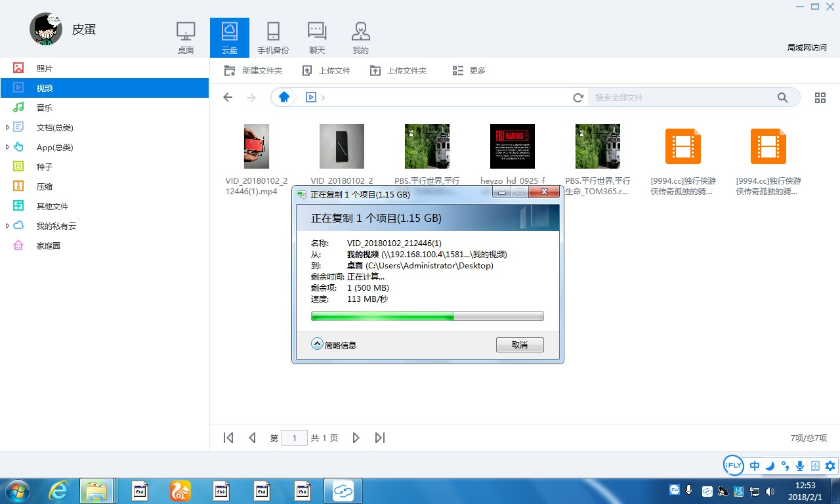Viewport: 840px width, 504px height.
Task: Select the heyzo_hd_0925 video thumbnail
Action: pos(513,146)
